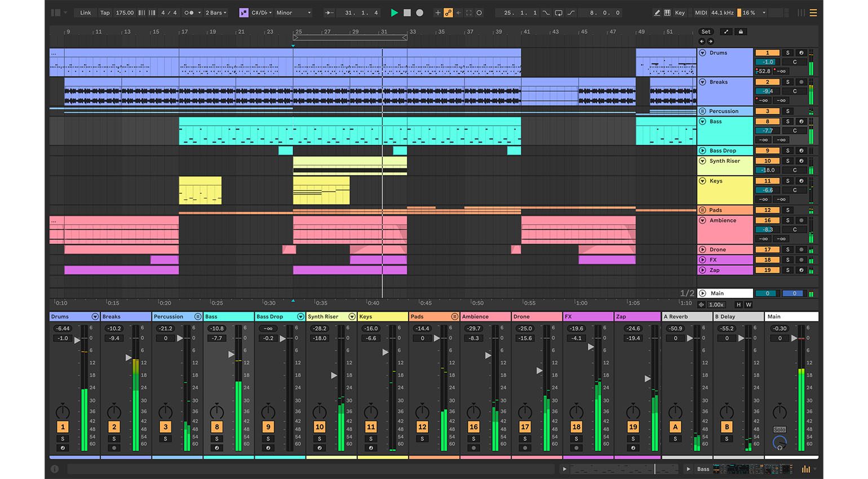The image size is (868, 479).
Task: Click the Bass channel pan knob
Action: tap(217, 411)
